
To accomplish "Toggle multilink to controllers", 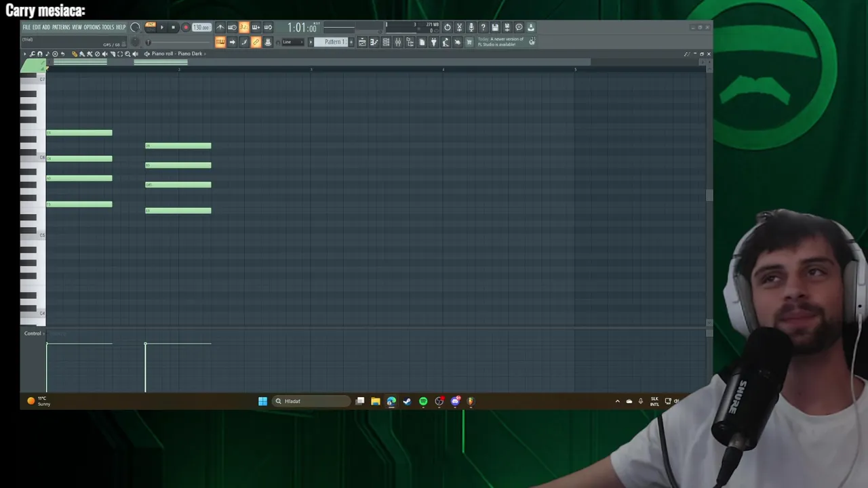I will click(x=268, y=42).
